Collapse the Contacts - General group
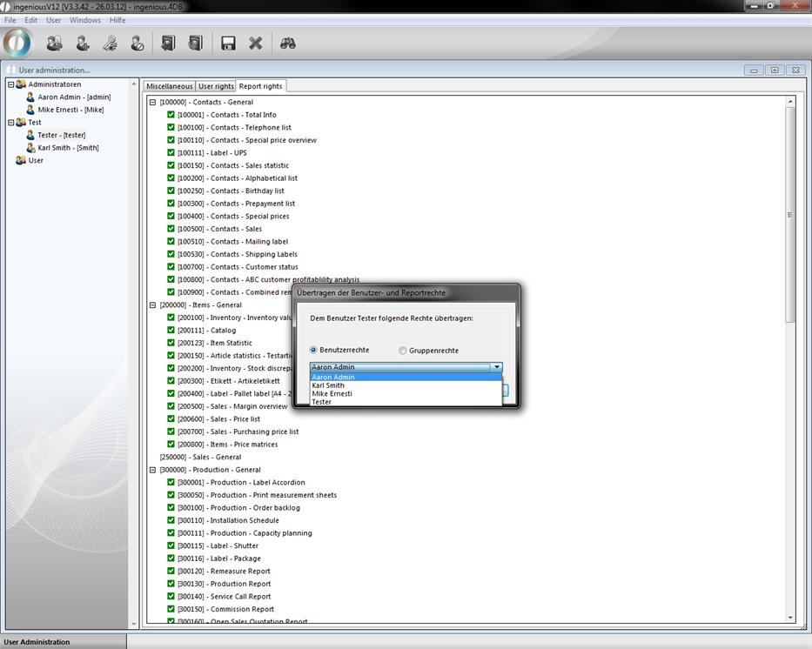812x649 pixels. point(152,102)
